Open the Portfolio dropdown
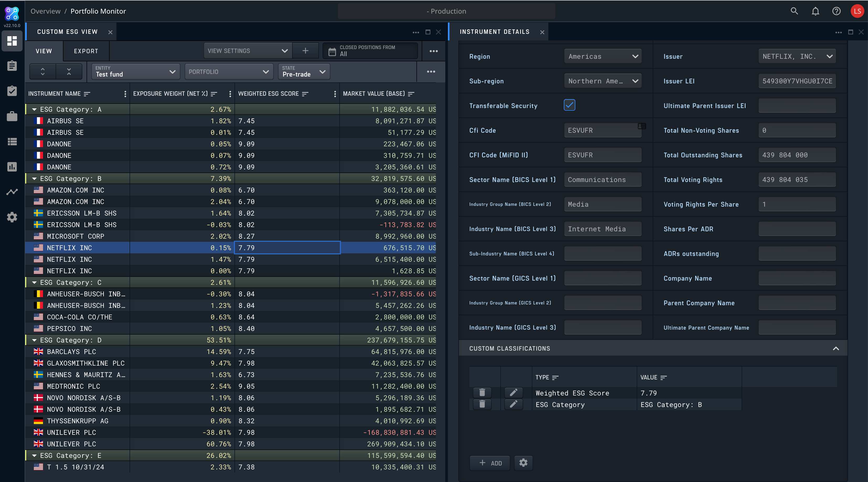Viewport: 868px width, 482px height. point(229,71)
